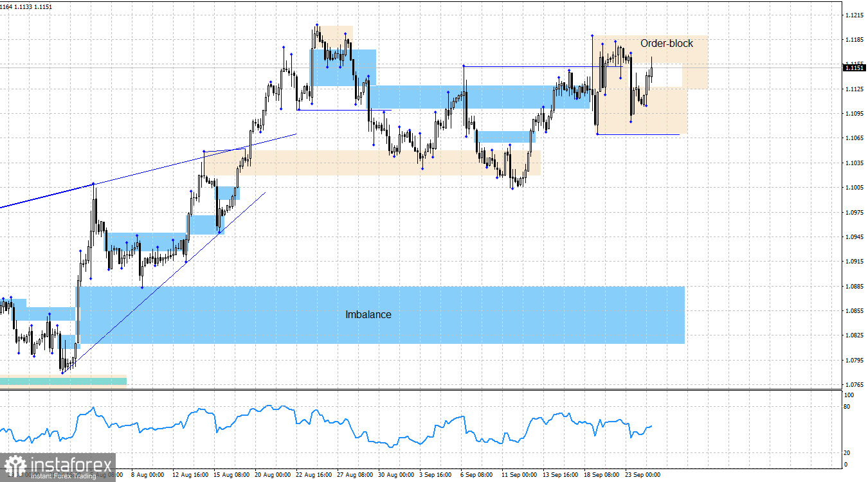Click the "18 Sep 08:00" time label
868x482 pixels.
[x=602, y=475]
